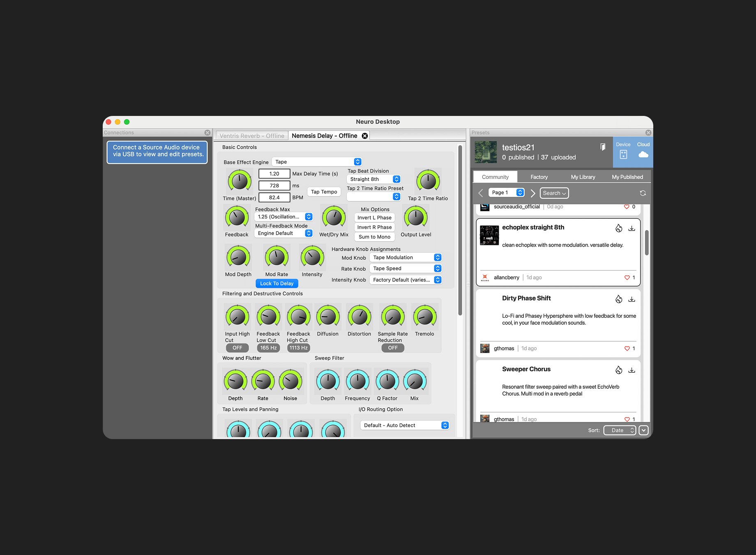The width and height of the screenshot is (756, 555).
Task: Open the Search dropdown in presets
Action: (554, 193)
